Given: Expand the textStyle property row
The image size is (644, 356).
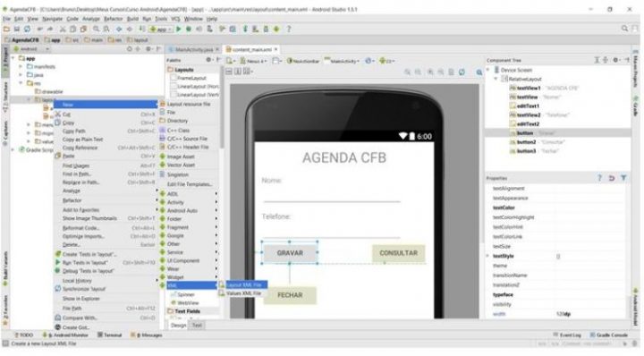Looking at the screenshot, I should pyautogui.click(x=488, y=256).
